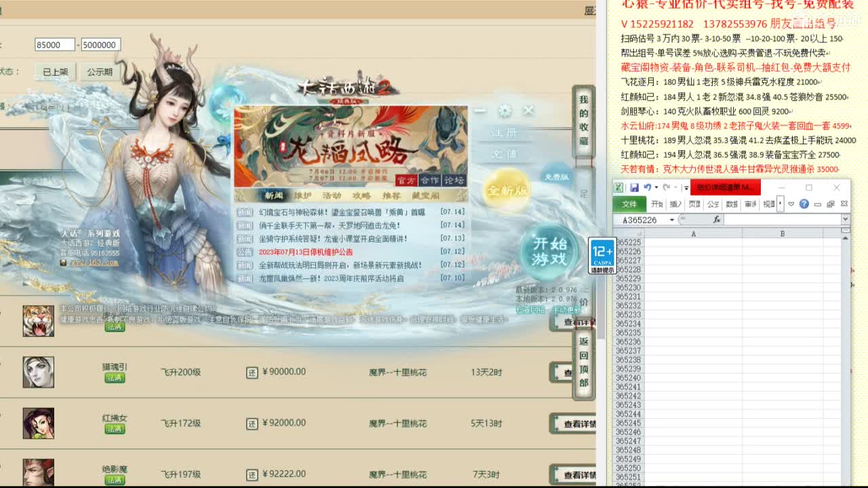The image size is (868, 488).
Task: Switch to 攻略 guide tab
Action: [361, 196]
